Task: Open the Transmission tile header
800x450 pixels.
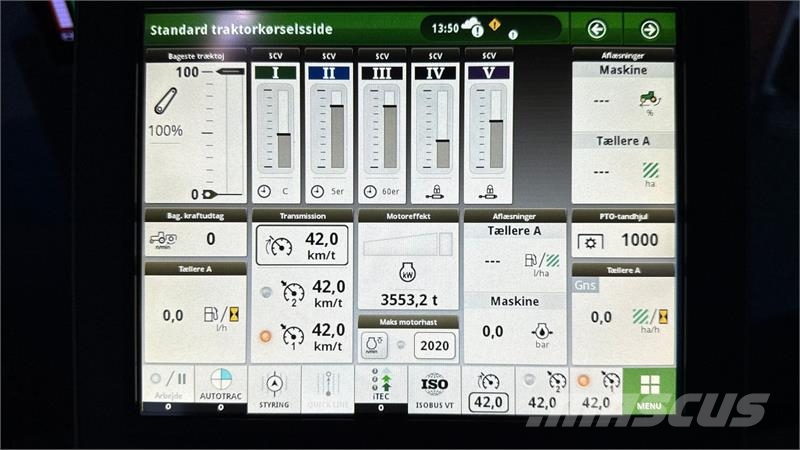Action: coord(302,216)
